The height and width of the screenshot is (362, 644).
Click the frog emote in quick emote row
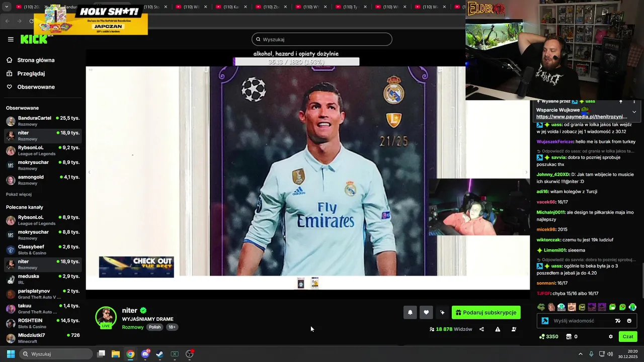point(541,307)
